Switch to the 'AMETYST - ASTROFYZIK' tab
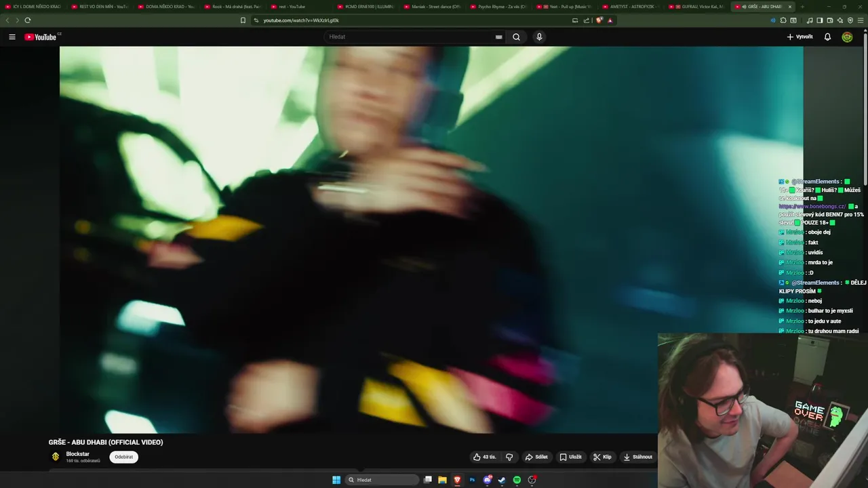The image size is (868, 488). 631,6
